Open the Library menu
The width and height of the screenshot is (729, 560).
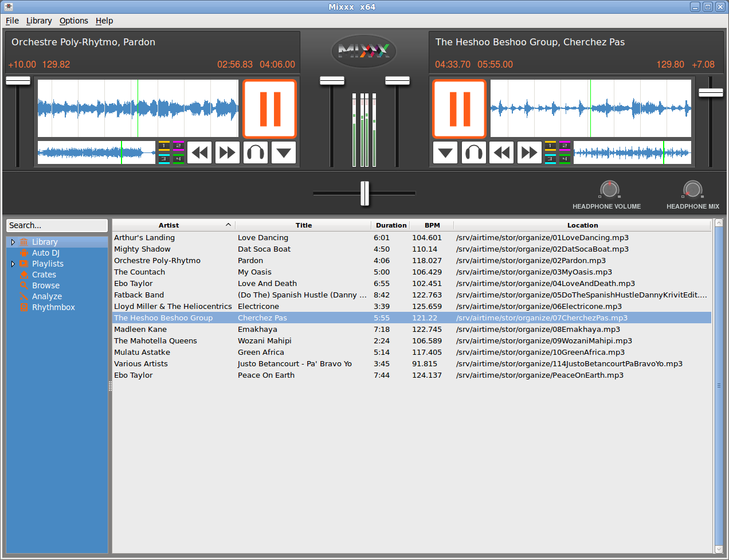[x=39, y=21]
